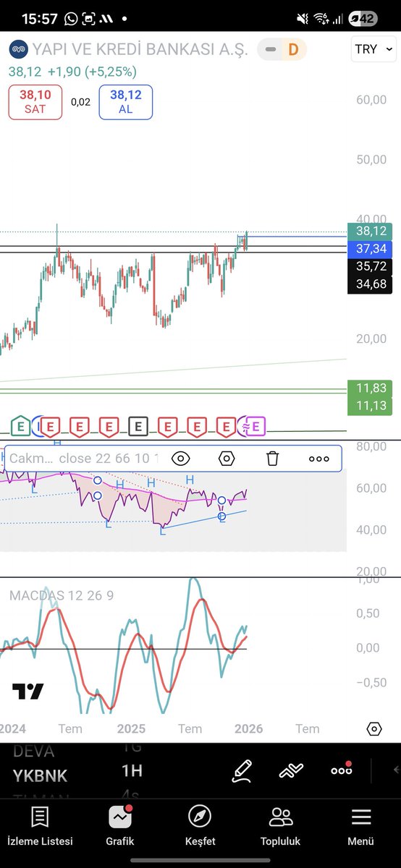Select the green 11,83 price label
This screenshot has width=401, height=868.
point(371,388)
